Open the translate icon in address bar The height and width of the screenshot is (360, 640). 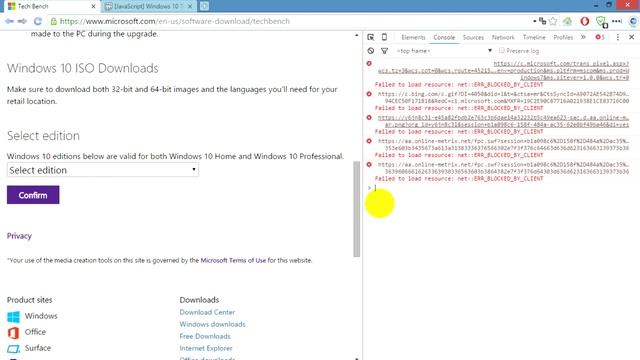click(542, 21)
